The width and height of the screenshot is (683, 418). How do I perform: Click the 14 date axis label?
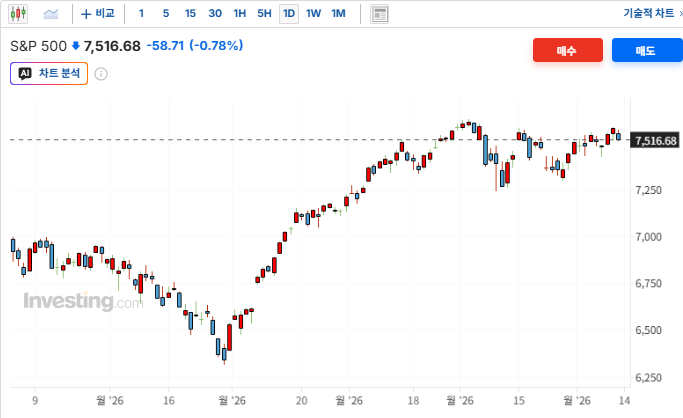(624, 401)
